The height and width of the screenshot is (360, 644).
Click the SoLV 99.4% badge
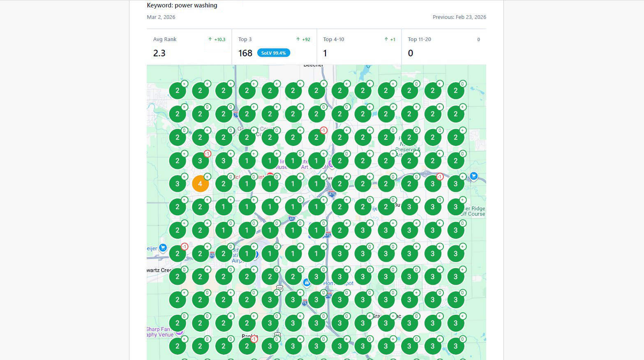(x=273, y=53)
